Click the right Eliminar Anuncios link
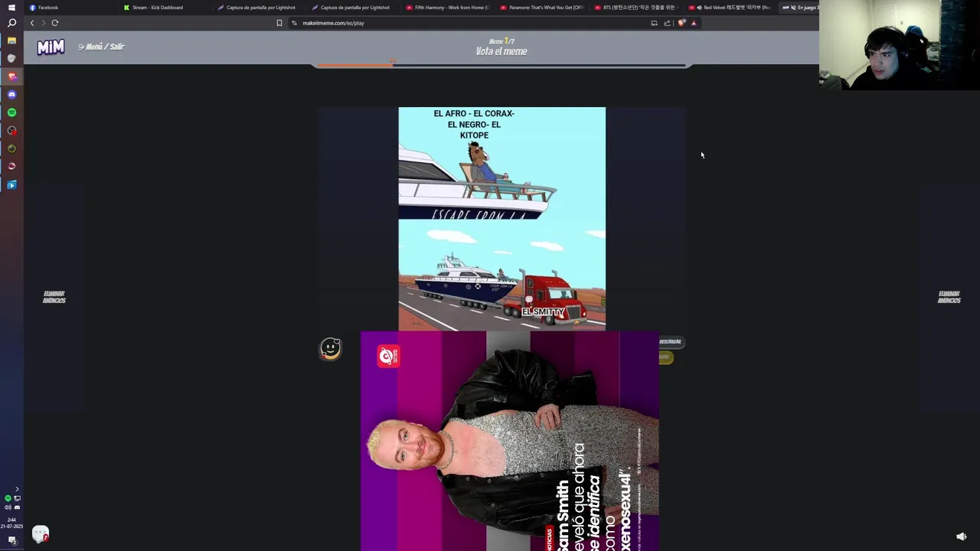Viewport: 980px width, 551px height. 949,298
